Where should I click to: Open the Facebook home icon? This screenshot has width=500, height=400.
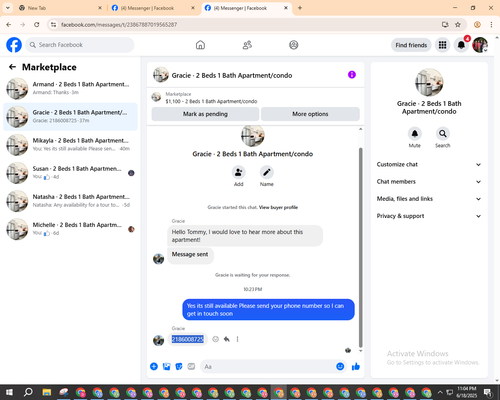pyautogui.click(x=200, y=45)
